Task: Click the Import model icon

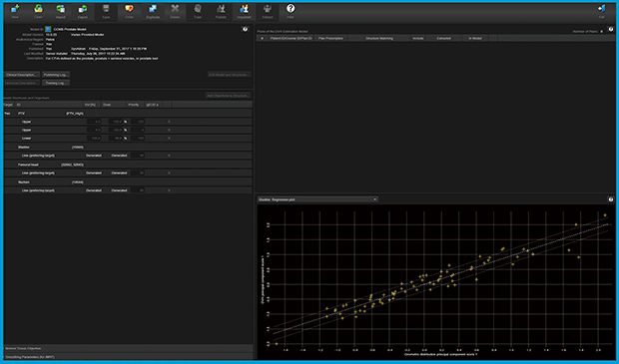Action: coord(60,11)
